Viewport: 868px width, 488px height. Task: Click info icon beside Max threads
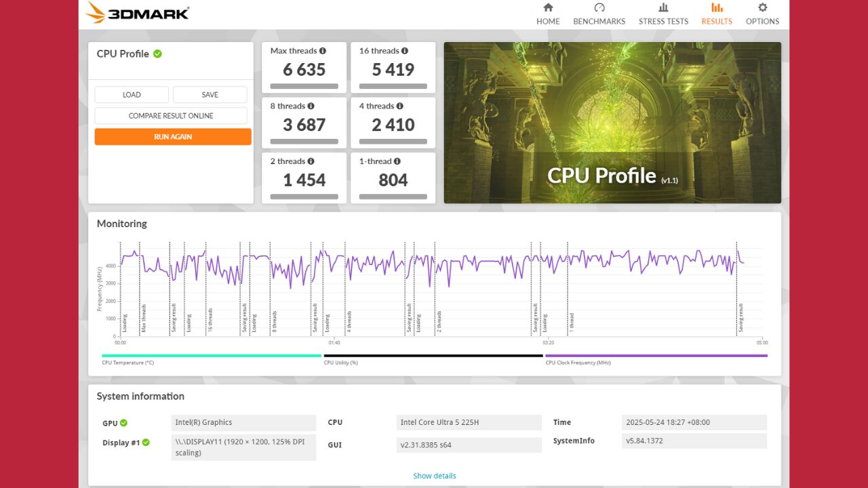pyautogui.click(x=323, y=51)
